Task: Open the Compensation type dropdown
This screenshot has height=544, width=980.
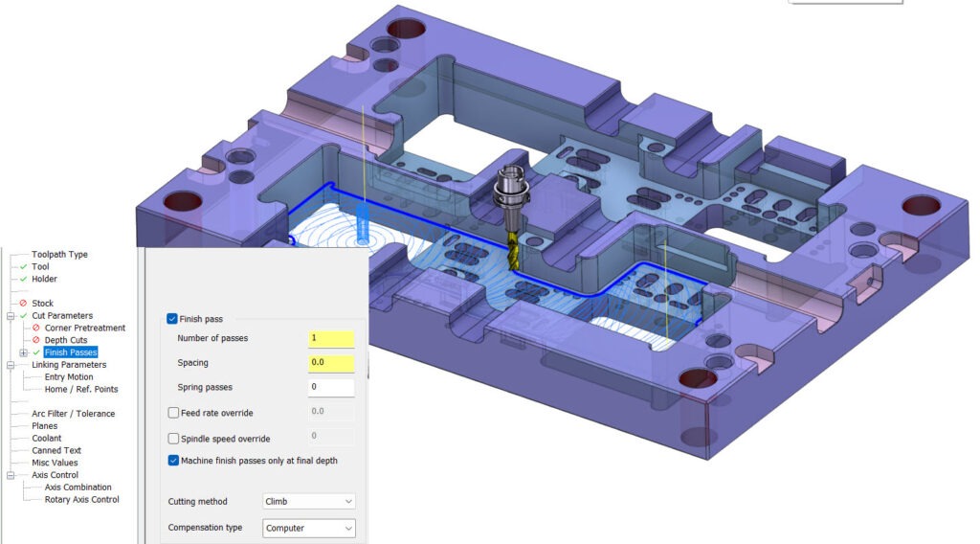Action: (308, 528)
